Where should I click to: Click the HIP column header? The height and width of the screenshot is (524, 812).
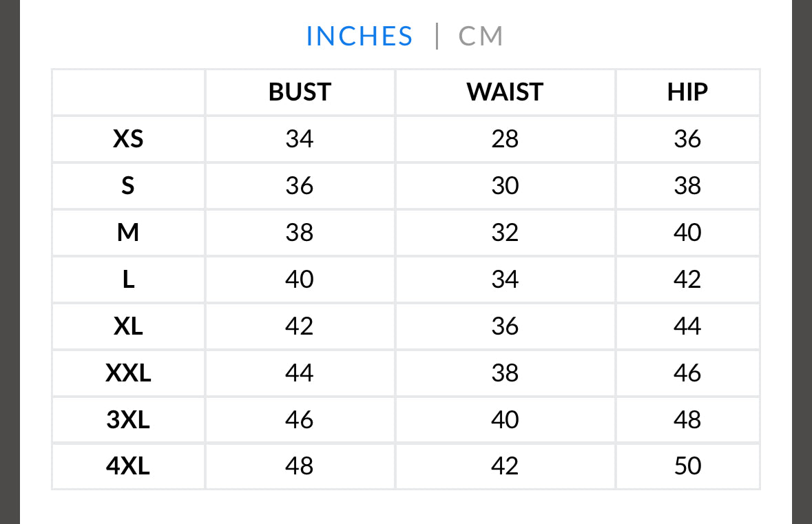pyautogui.click(x=687, y=92)
